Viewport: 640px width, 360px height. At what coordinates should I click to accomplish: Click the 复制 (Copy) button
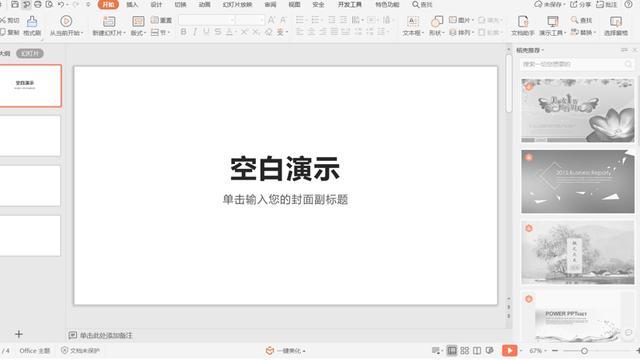pyautogui.click(x=10, y=32)
